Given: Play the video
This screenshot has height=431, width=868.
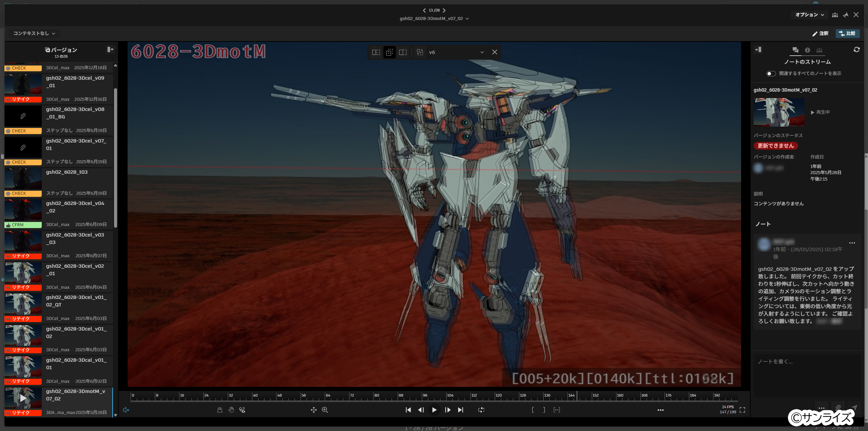Looking at the screenshot, I should [434, 410].
